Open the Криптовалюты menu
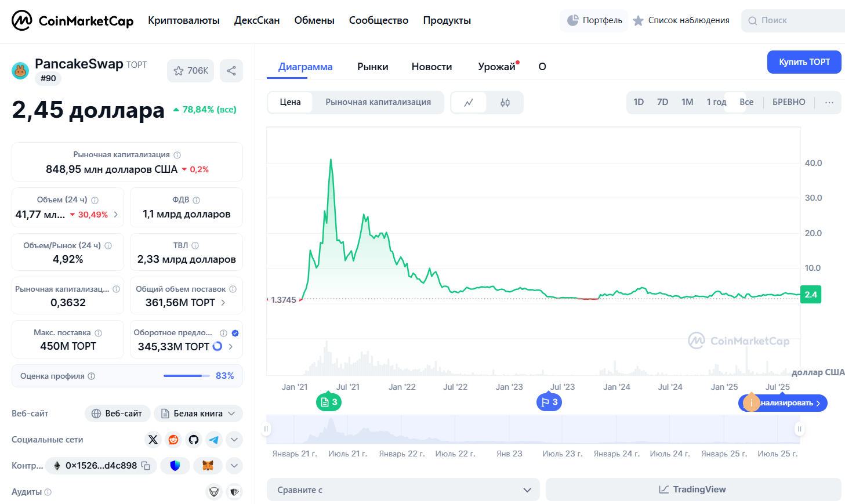This screenshot has height=504, width=845. click(x=183, y=20)
